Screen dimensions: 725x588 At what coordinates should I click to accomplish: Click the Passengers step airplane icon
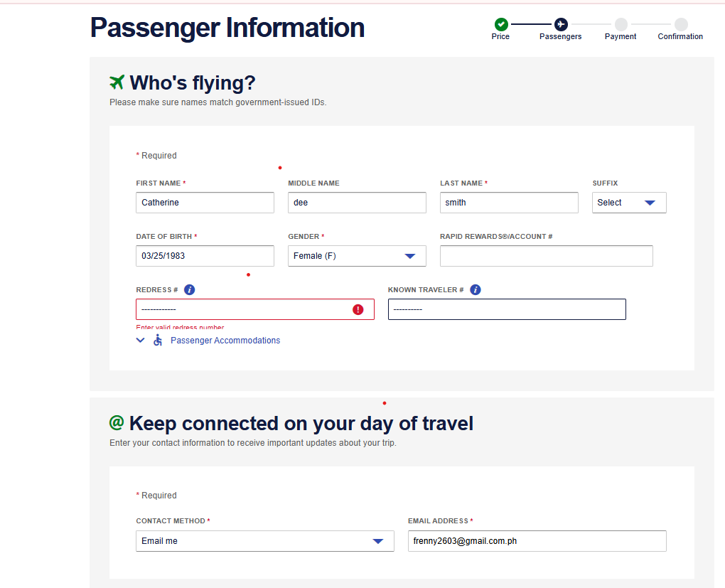pos(561,24)
